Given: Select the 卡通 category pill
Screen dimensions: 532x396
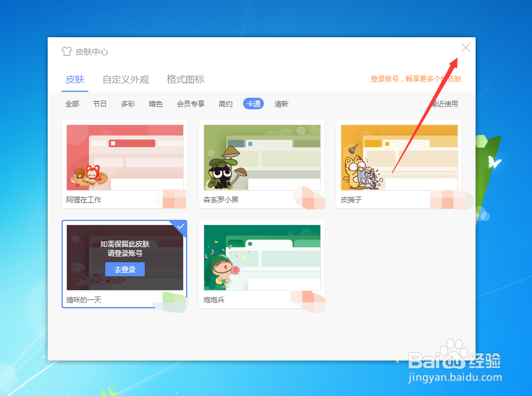Looking at the screenshot, I should click(253, 104).
